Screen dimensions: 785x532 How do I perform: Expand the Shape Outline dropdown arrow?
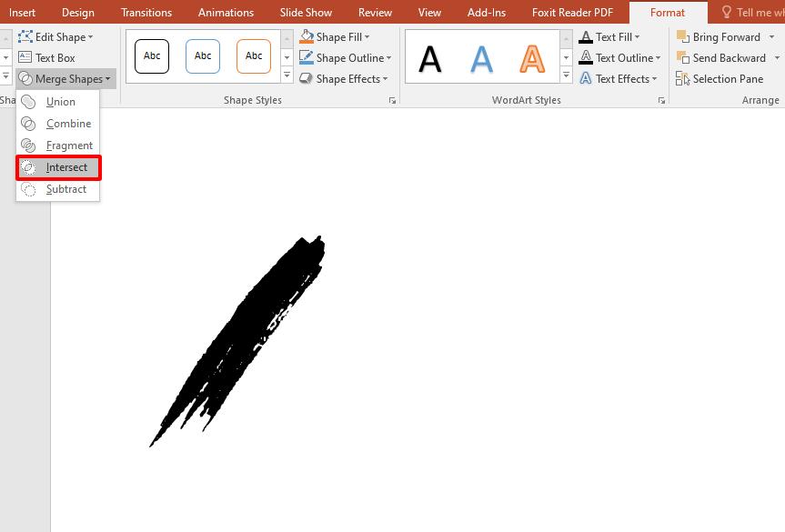(388, 57)
